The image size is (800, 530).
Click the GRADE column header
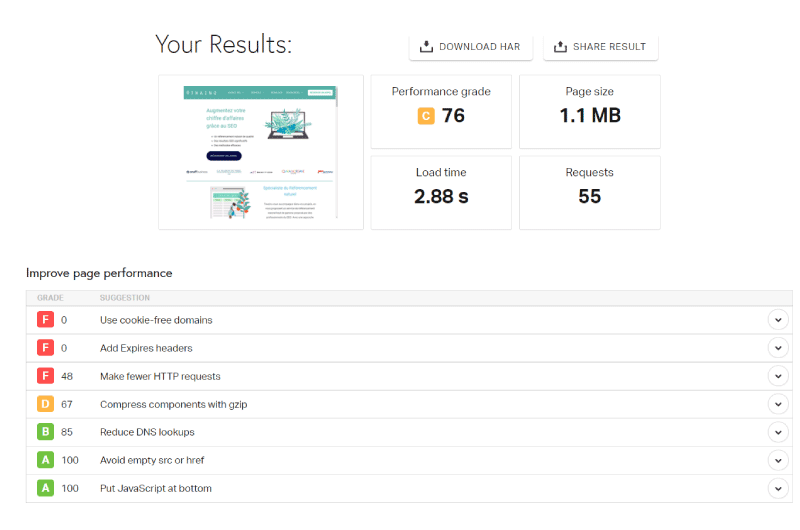pos(50,298)
